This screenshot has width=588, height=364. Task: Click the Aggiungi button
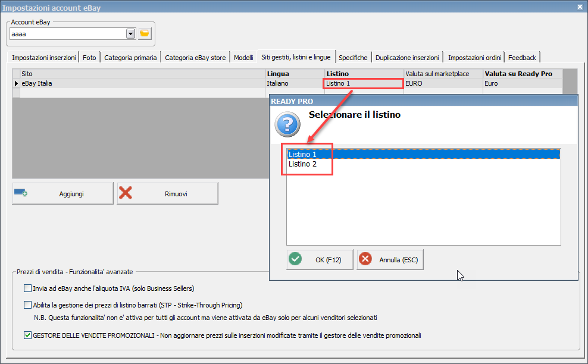click(62, 193)
